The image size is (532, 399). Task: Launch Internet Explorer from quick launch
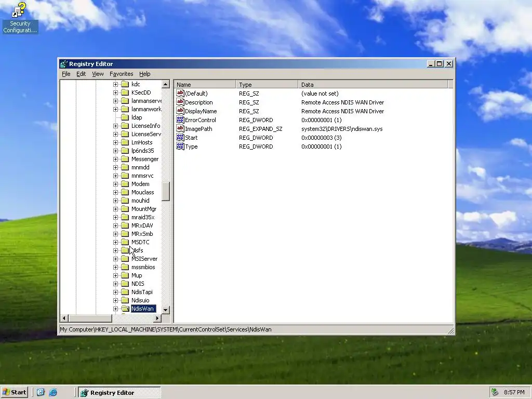[54, 392]
